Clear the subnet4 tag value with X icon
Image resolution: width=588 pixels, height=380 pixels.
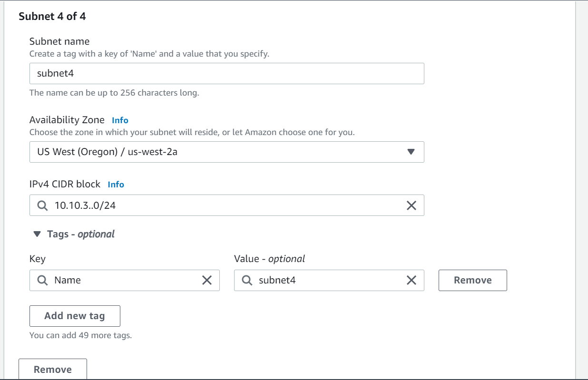(x=411, y=280)
